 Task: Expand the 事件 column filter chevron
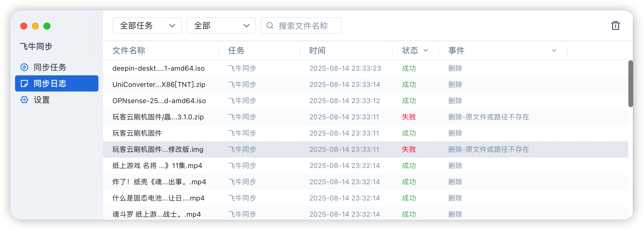[554, 50]
